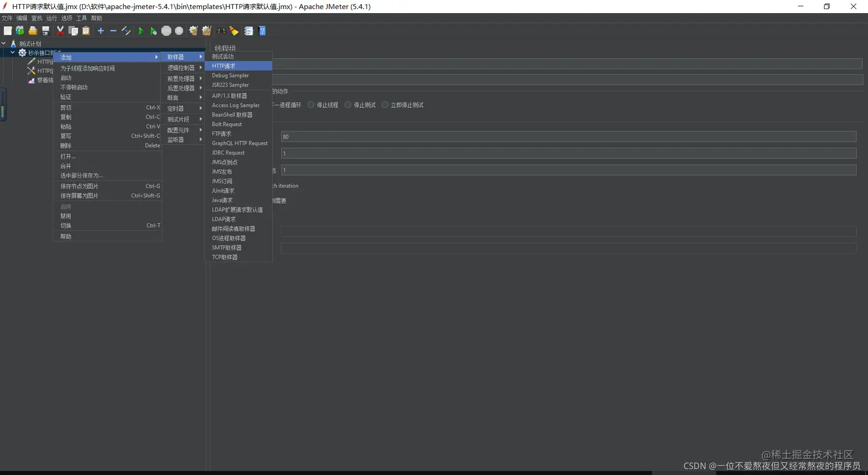Screen dimensions: 868x475
Task: Collapse the 秒杀接口测试 tree node chevron
Action: (x=13, y=53)
